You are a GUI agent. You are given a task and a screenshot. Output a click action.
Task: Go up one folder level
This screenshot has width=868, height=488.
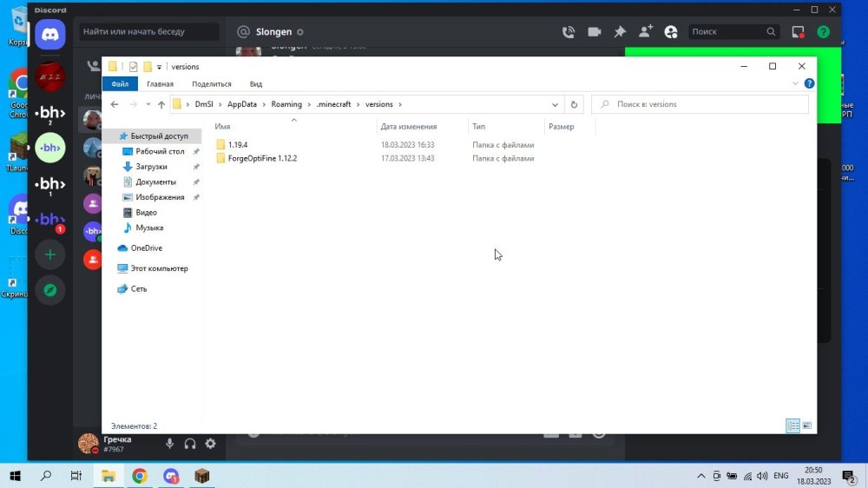tap(161, 104)
